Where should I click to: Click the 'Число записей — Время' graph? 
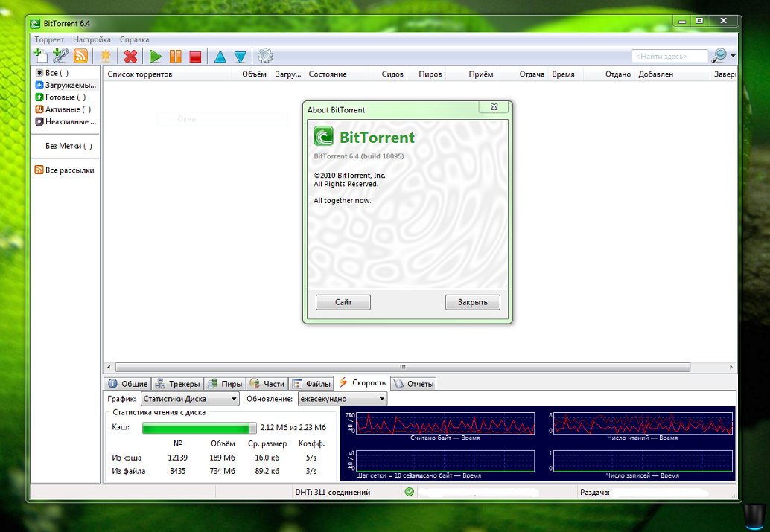point(643,462)
